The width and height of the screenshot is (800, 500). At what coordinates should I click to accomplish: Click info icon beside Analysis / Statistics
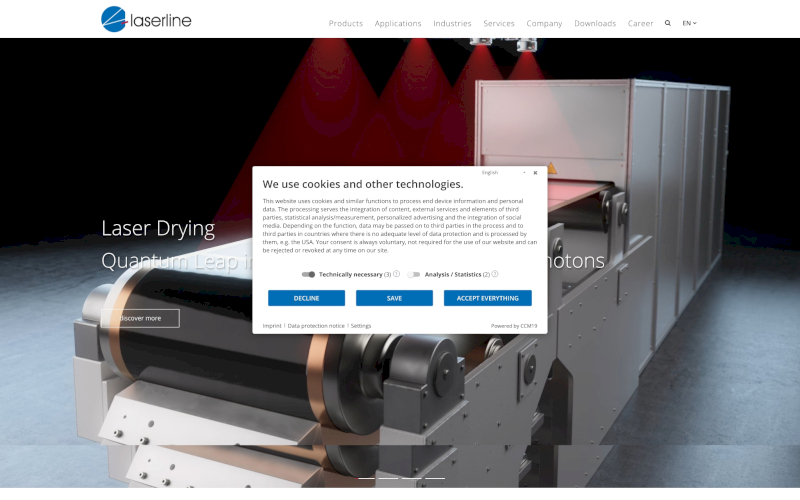[494, 274]
